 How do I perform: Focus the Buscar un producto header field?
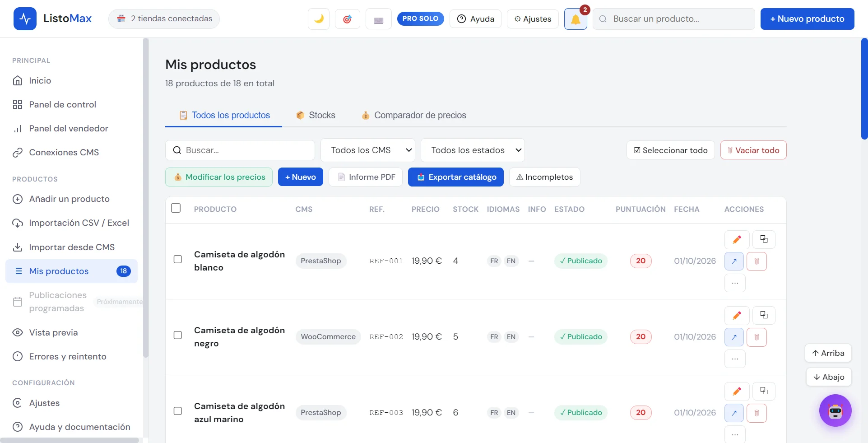pyautogui.click(x=673, y=19)
